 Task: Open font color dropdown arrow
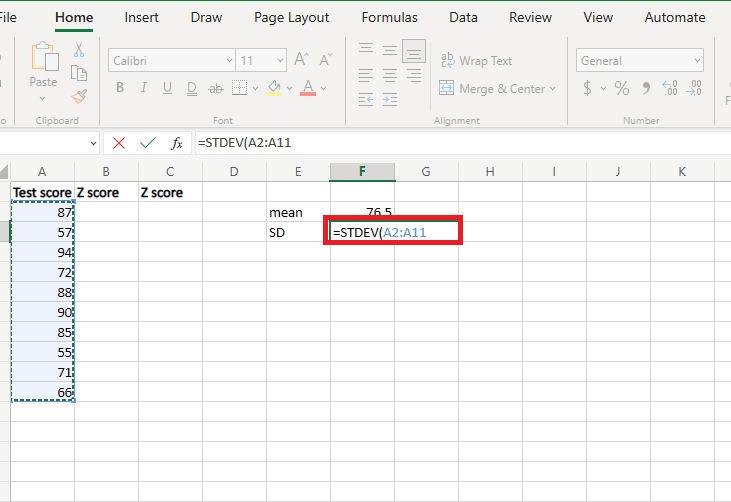tap(324, 88)
